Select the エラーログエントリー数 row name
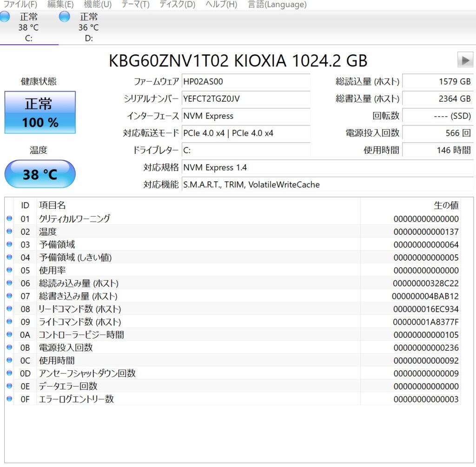The width and height of the screenshot is (476, 467). click(76, 399)
